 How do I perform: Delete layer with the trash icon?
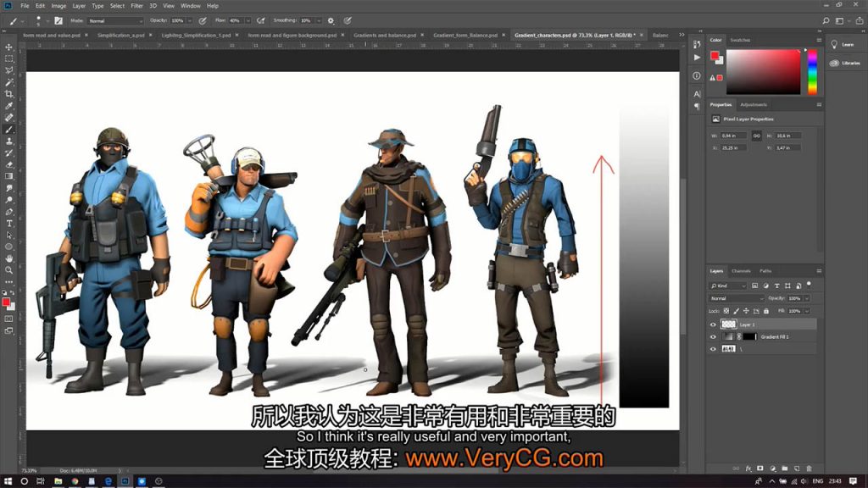tap(809, 468)
